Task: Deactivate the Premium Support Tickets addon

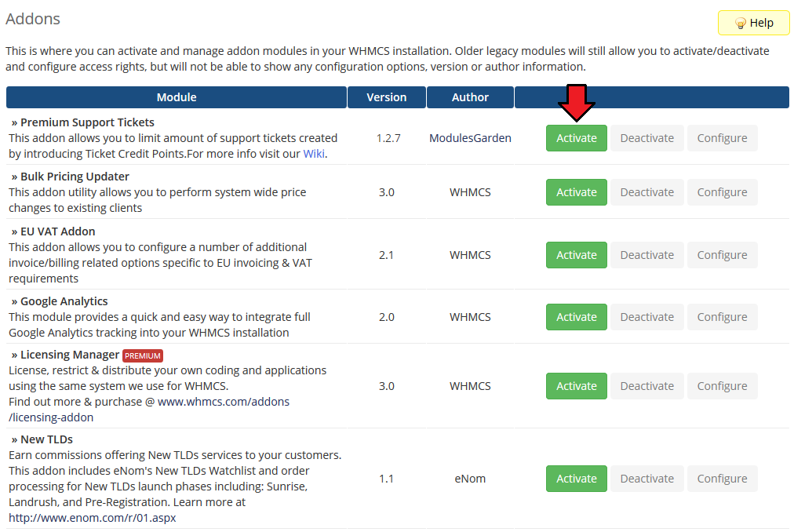Action: point(647,138)
